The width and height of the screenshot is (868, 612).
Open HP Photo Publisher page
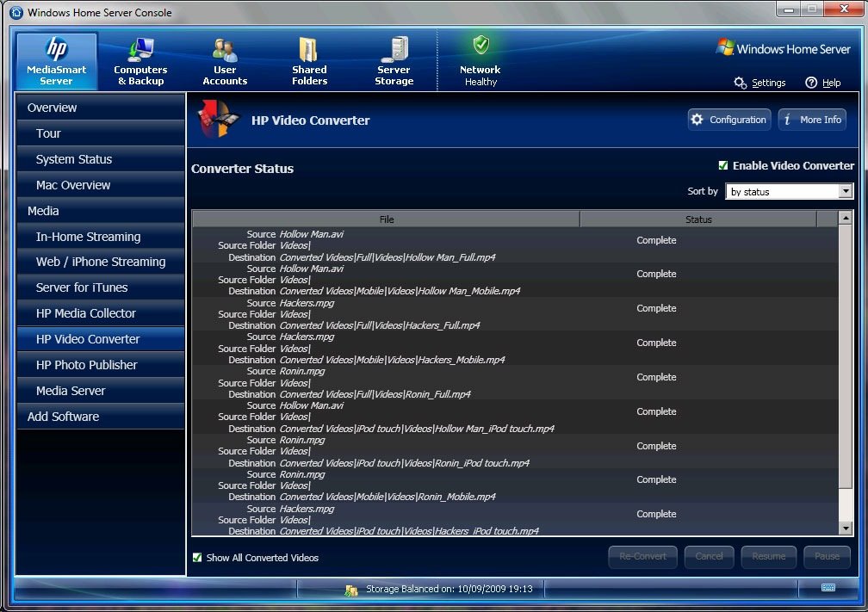[100, 365]
